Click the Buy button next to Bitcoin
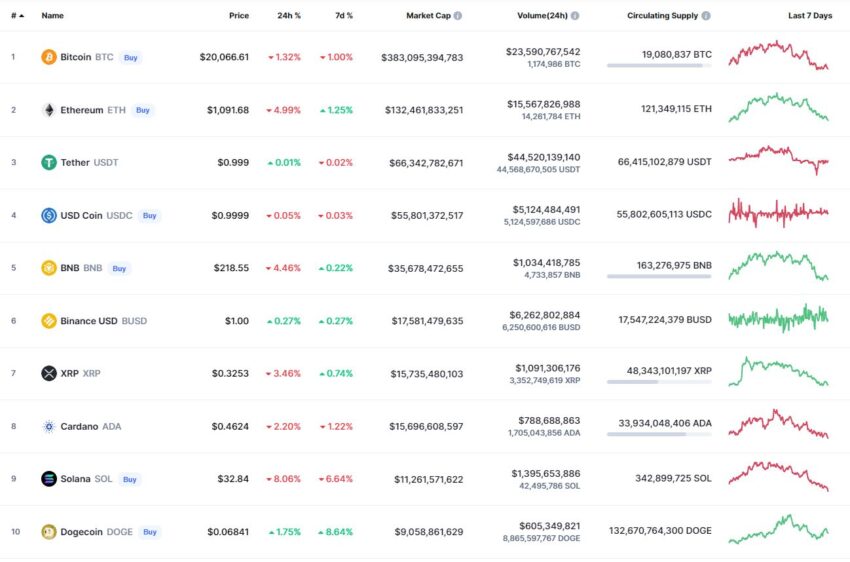Image resolution: width=850 pixels, height=562 pixels. click(131, 57)
